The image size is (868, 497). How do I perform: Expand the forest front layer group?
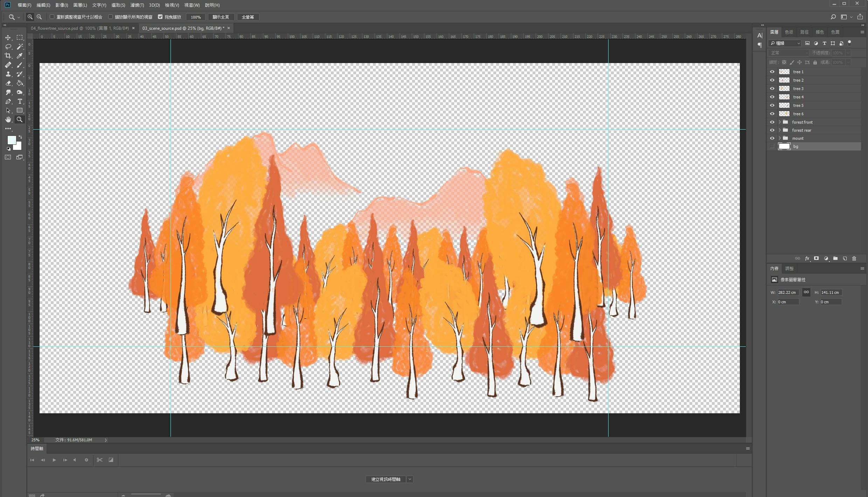pyautogui.click(x=780, y=122)
